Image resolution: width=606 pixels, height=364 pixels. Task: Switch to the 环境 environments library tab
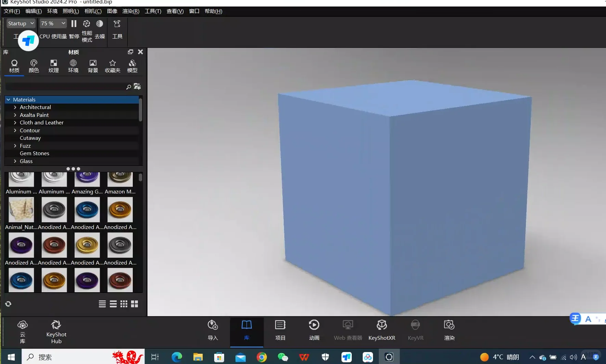73,66
